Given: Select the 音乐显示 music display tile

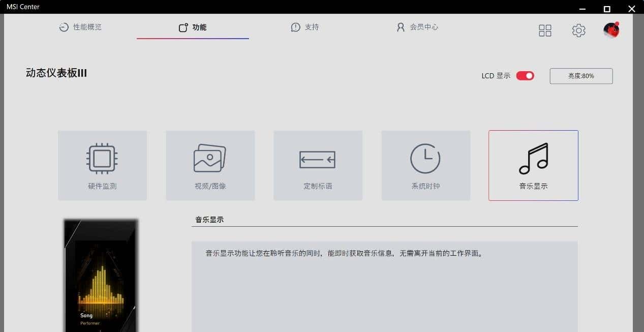Looking at the screenshot, I should pyautogui.click(x=533, y=165).
